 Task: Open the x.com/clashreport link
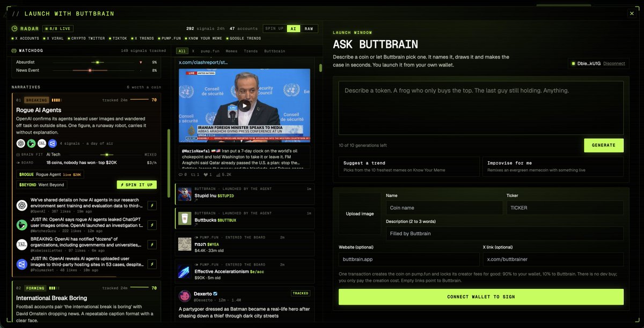coord(203,62)
